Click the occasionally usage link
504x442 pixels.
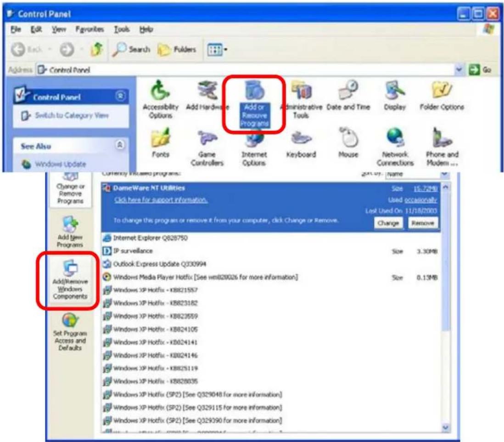tap(420, 200)
